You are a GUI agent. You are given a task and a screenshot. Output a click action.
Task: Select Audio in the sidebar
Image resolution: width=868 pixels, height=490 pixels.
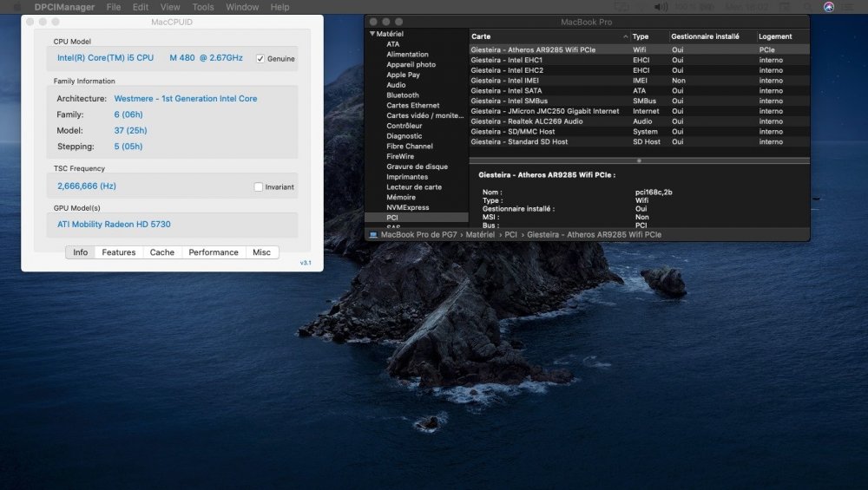tap(396, 85)
